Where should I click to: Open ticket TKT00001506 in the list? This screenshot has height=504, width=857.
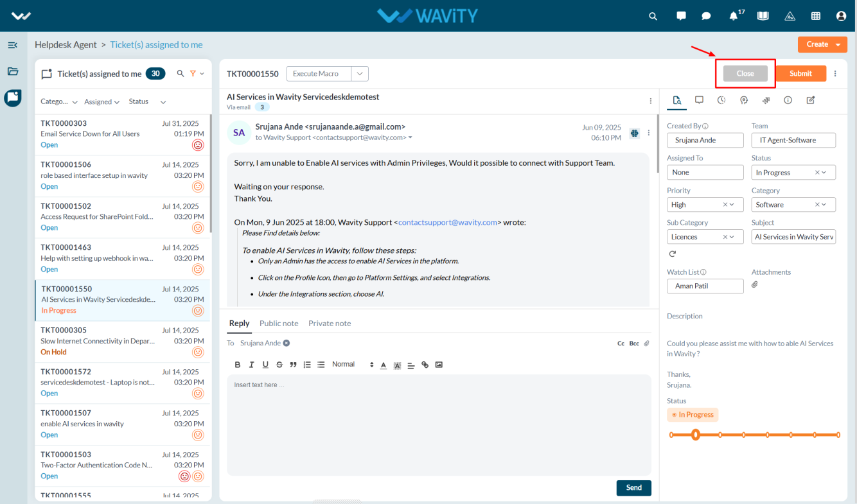(x=122, y=176)
